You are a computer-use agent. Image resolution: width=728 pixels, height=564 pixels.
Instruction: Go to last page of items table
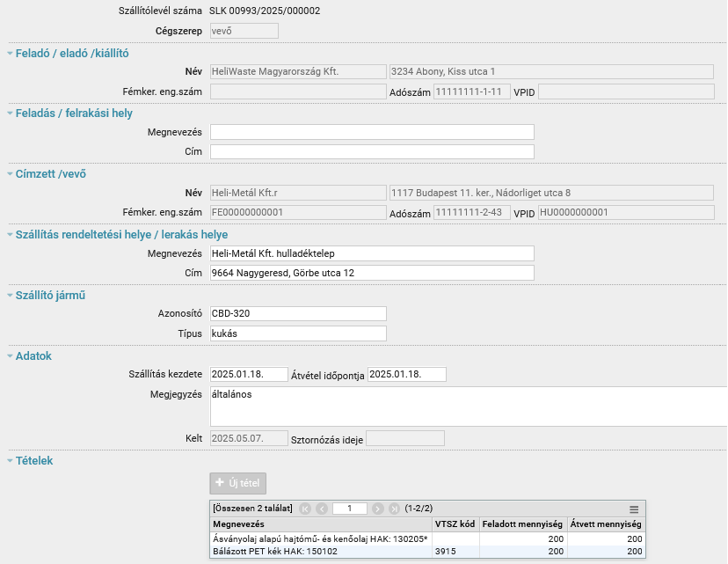394,509
